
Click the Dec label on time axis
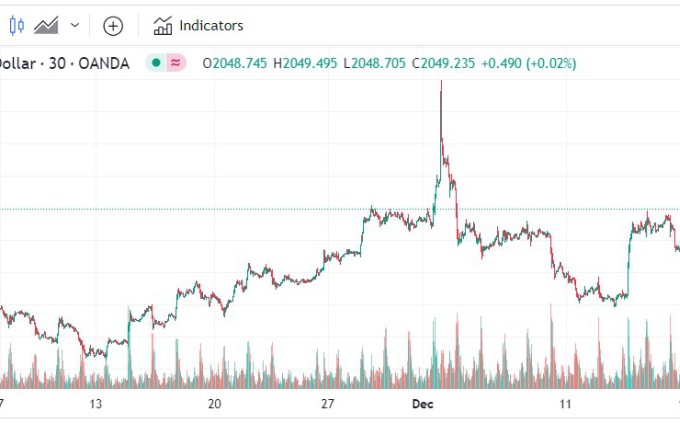click(x=423, y=404)
